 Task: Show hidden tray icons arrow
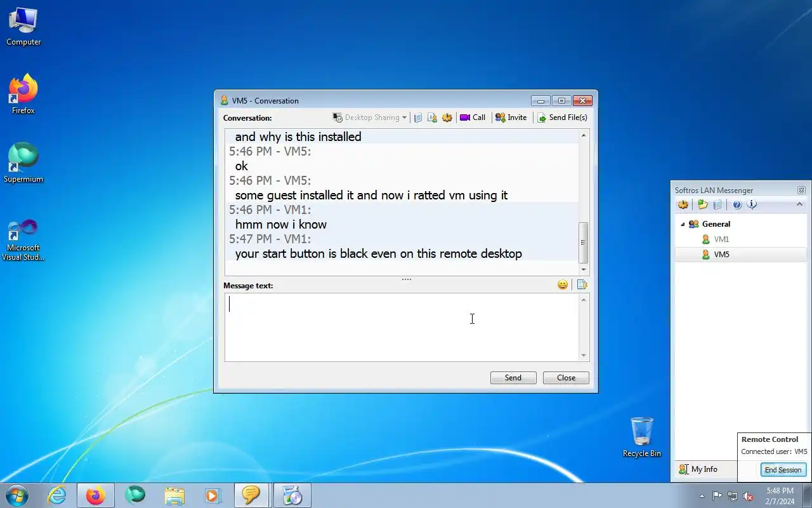tap(702, 496)
